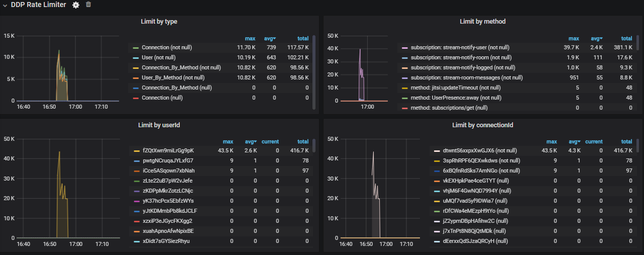
Task: Click total value 102.21 K for User
Action: coord(298,57)
